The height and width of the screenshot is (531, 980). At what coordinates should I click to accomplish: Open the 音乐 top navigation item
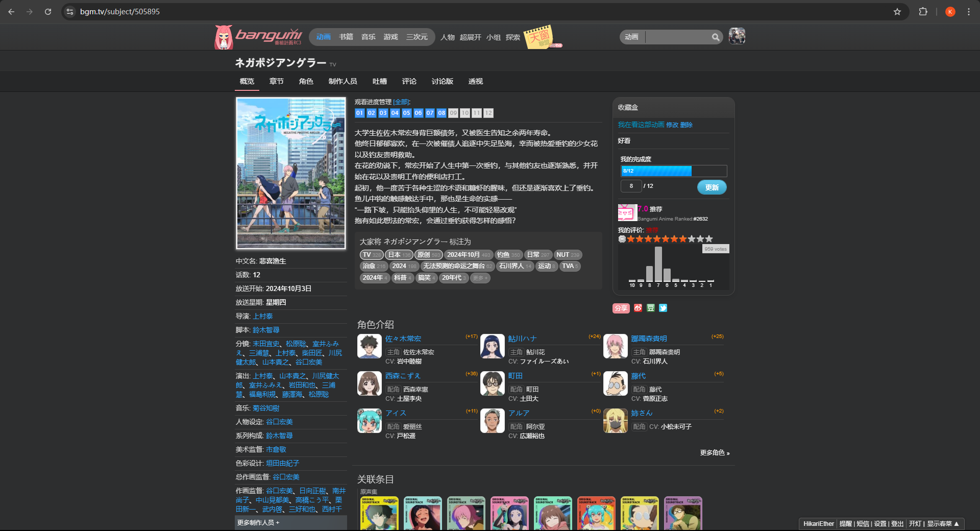tap(368, 37)
